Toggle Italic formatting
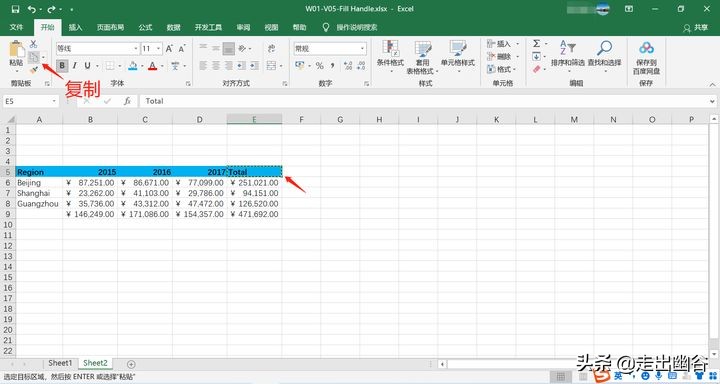This screenshot has width=720, height=384. [74, 66]
